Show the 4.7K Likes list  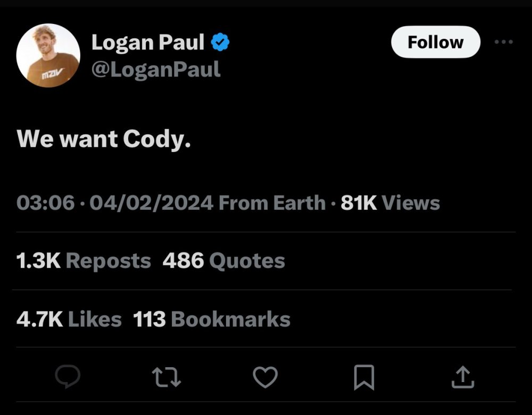(69, 319)
